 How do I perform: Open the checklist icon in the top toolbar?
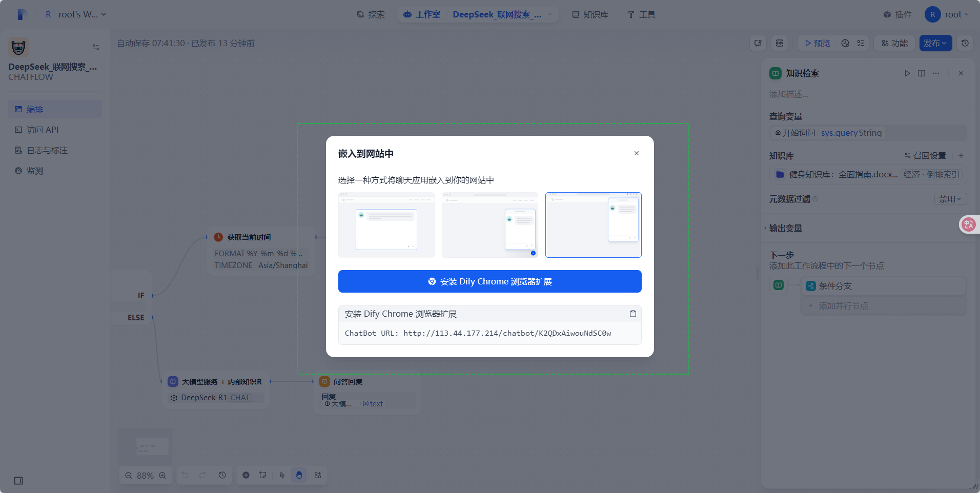(861, 43)
